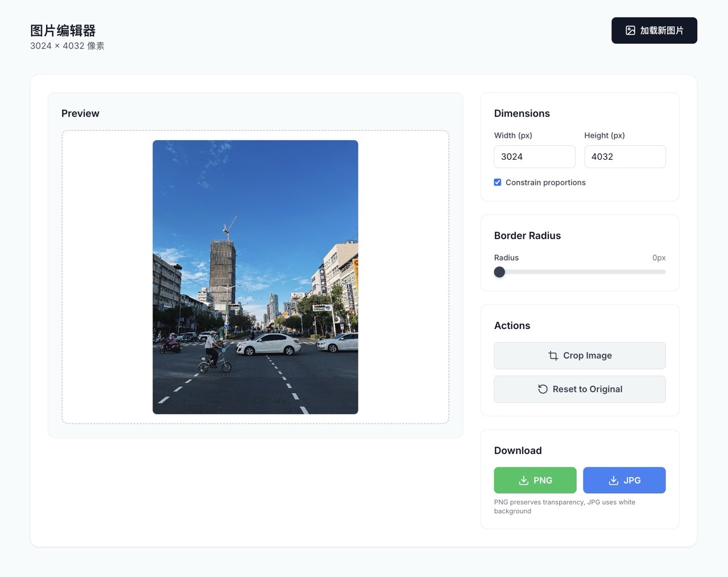Focus the Width (px) input field
The width and height of the screenshot is (728, 577).
[534, 156]
